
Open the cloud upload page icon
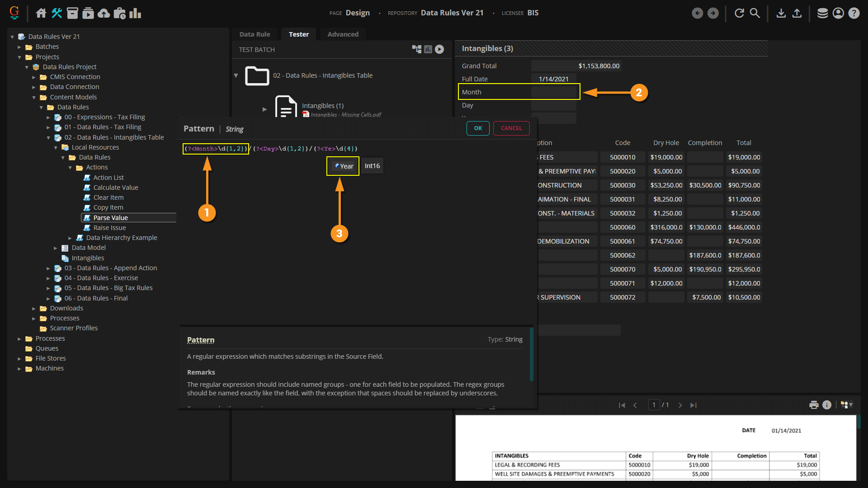pyautogui.click(x=104, y=13)
